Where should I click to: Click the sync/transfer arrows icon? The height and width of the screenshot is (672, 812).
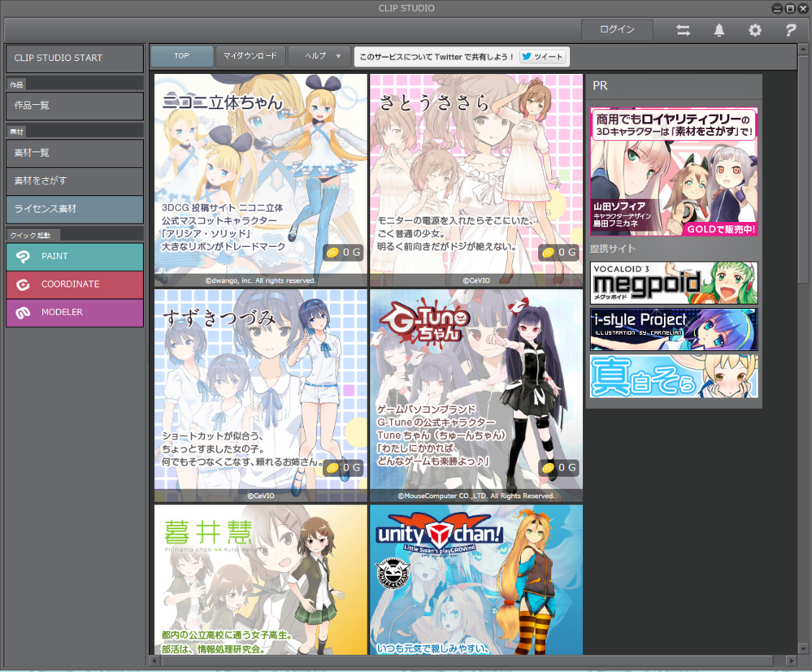(683, 30)
